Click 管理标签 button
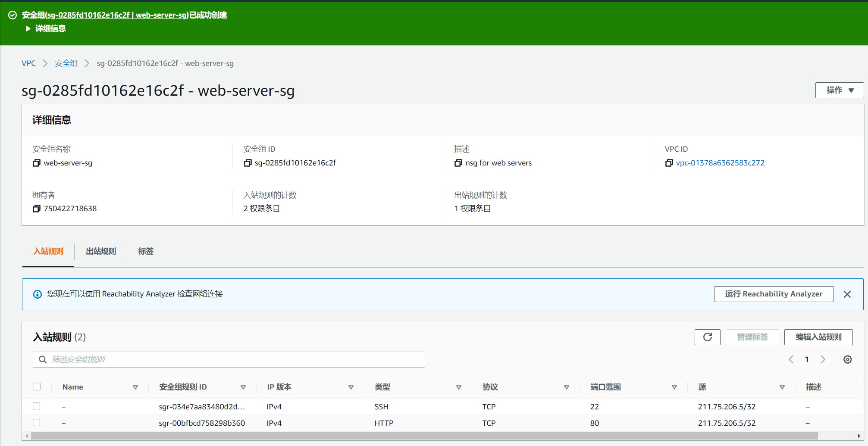This screenshot has width=868, height=446. click(x=752, y=337)
